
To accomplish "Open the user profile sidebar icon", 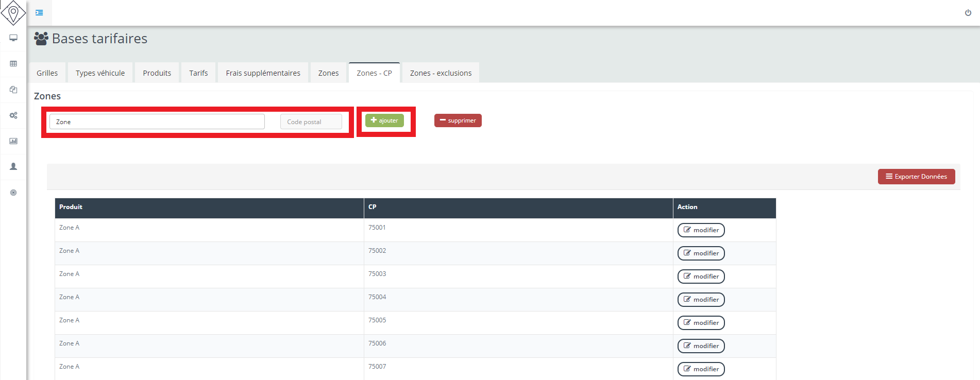I will (13, 167).
